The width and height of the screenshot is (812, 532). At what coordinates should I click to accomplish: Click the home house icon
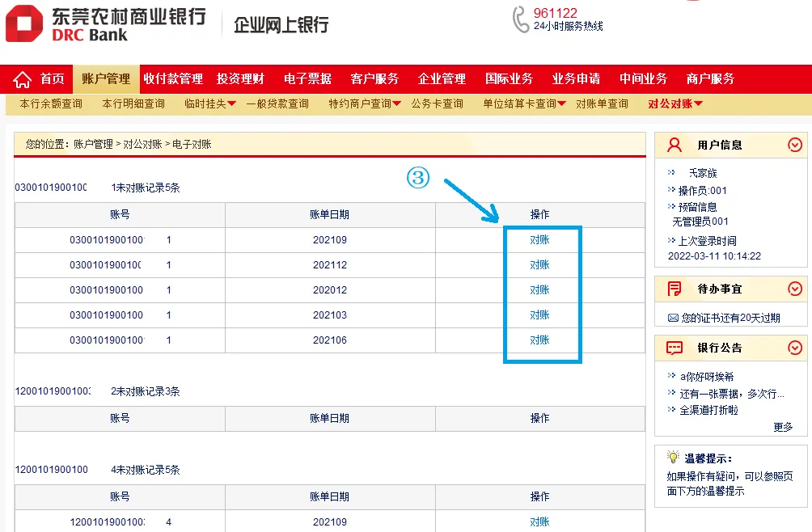[23, 80]
